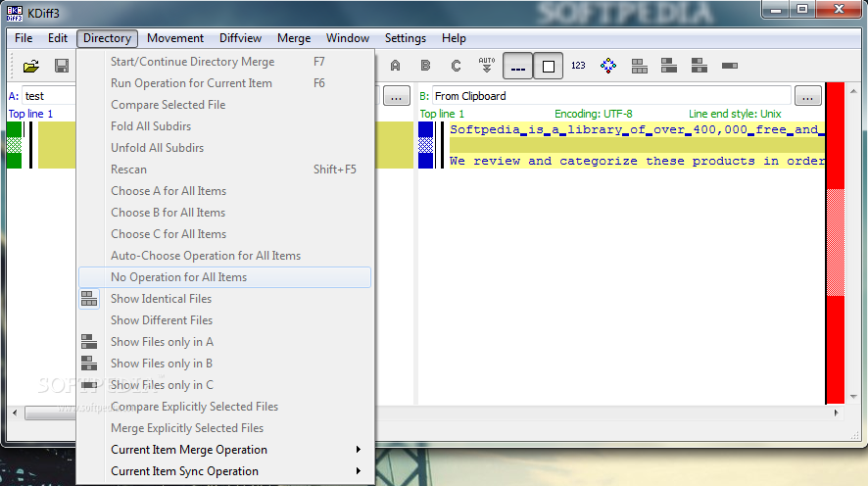Choose B for All Items
The height and width of the screenshot is (486, 868).
pos(224,213)
